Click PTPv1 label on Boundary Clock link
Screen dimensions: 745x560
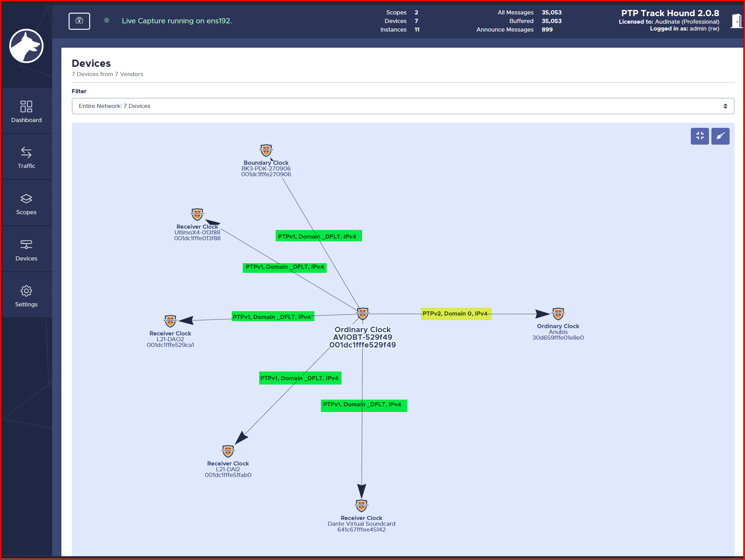(x=319, y=236)
